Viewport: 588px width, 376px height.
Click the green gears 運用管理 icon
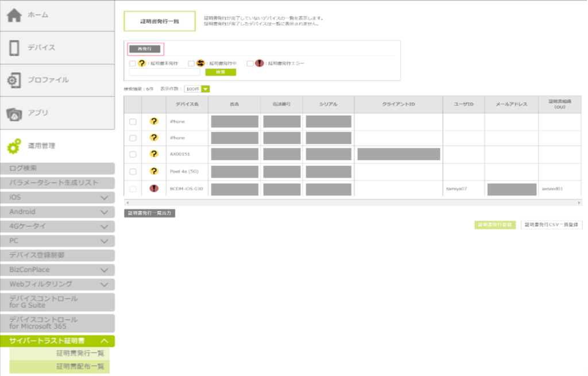(x=14, y=146)
